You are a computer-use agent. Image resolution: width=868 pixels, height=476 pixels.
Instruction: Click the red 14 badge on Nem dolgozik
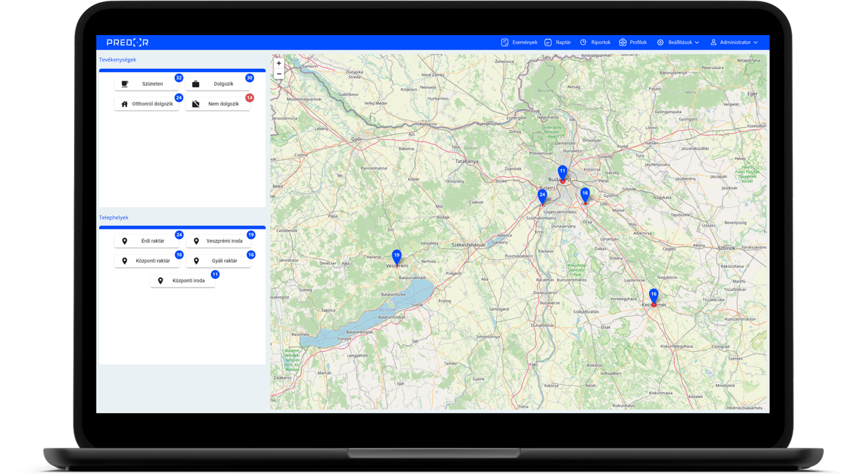249,97
